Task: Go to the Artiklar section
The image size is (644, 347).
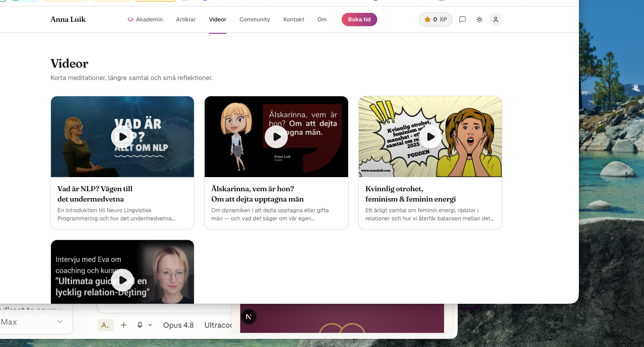Action: point(186,19)
